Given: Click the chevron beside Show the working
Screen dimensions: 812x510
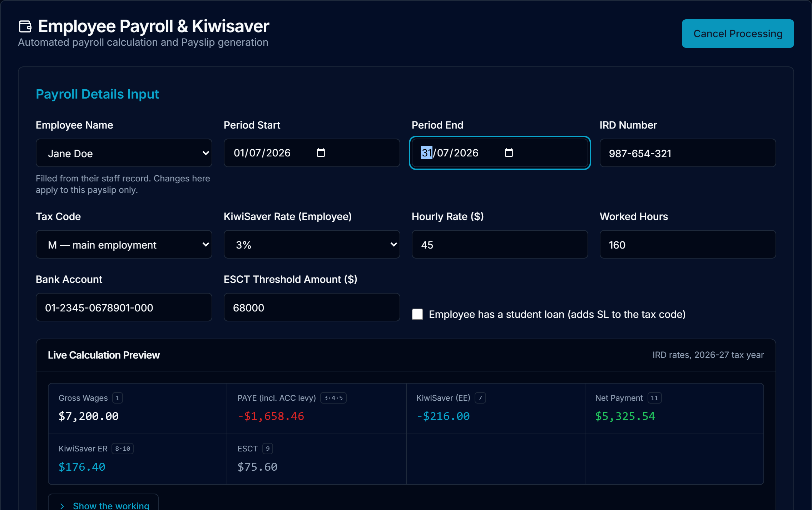Looking at the screenshot, I should click(x=62, y=506).
